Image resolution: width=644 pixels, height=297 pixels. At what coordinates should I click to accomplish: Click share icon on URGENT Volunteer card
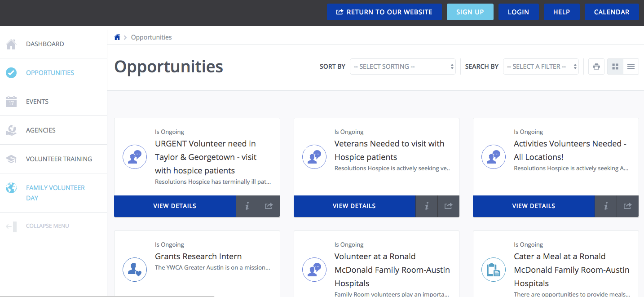[x=269, y=206]
